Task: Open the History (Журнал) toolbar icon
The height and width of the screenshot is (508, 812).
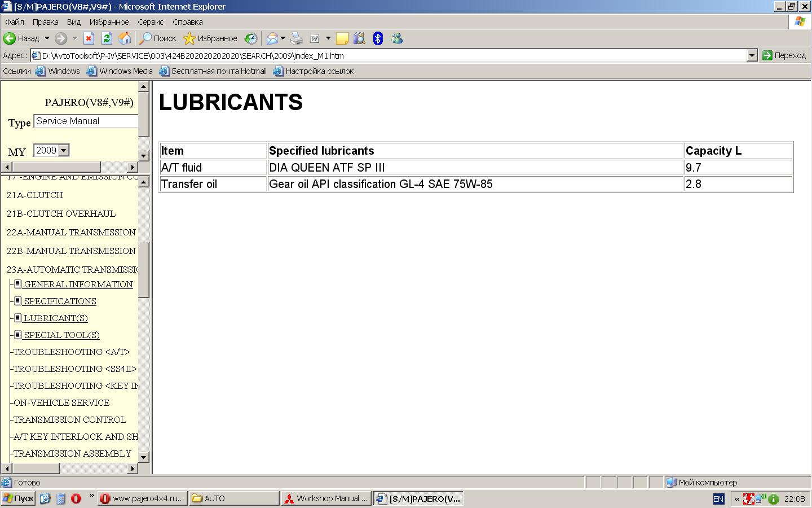Action: point(250,38)
